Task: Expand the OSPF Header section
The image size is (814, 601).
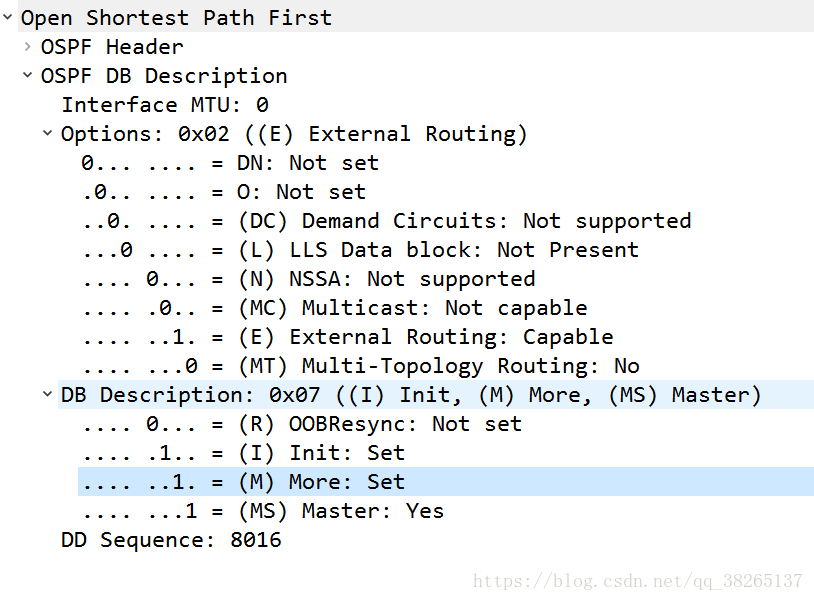Action: pyautogui.click(x=28, y=46)
